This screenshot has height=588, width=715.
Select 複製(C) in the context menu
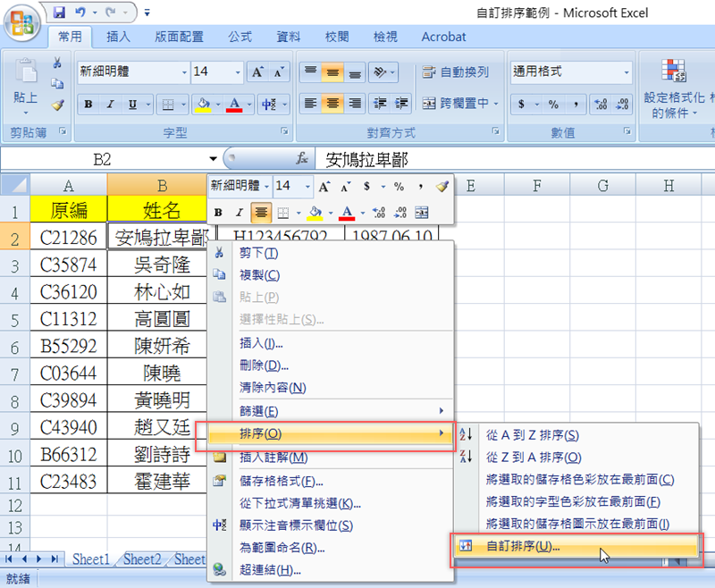point(331,275)
